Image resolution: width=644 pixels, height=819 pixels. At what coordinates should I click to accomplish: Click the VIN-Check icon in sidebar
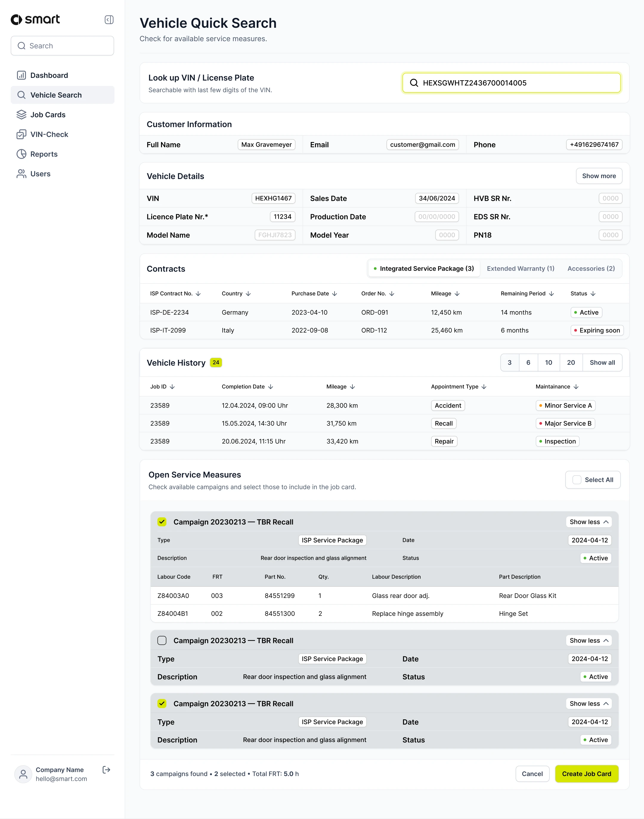click(x=21, y=134)
